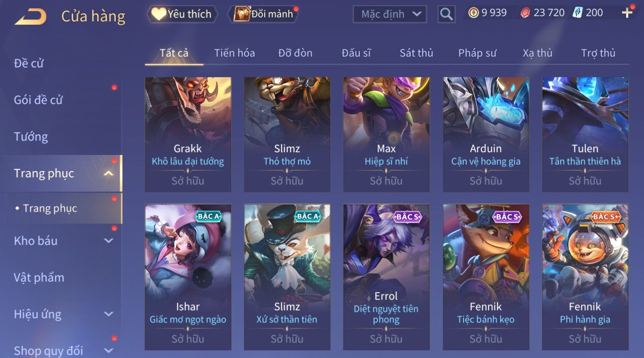Open the Mặc định sort dropdown
The height and width of the screenshot is (358, 644).
point(390,14)
